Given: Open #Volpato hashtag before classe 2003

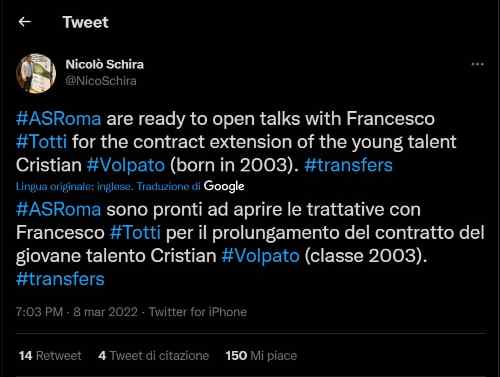Looking at the screenshot, I should pyautogui.click(x=261, y=256).
